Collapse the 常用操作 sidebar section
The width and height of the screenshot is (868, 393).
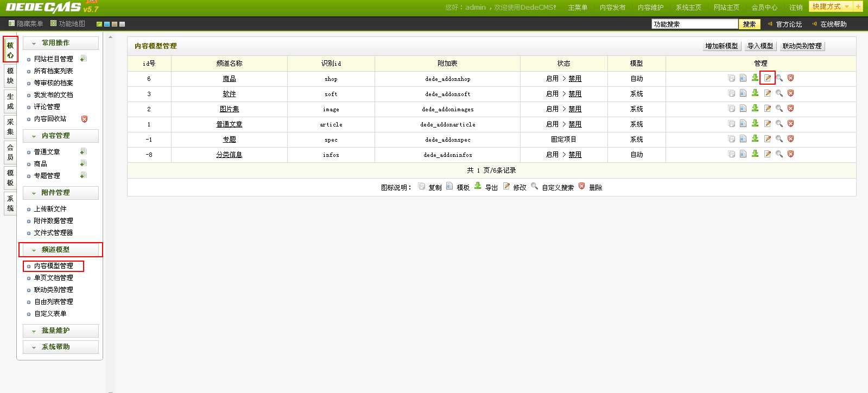pos(61,43)
